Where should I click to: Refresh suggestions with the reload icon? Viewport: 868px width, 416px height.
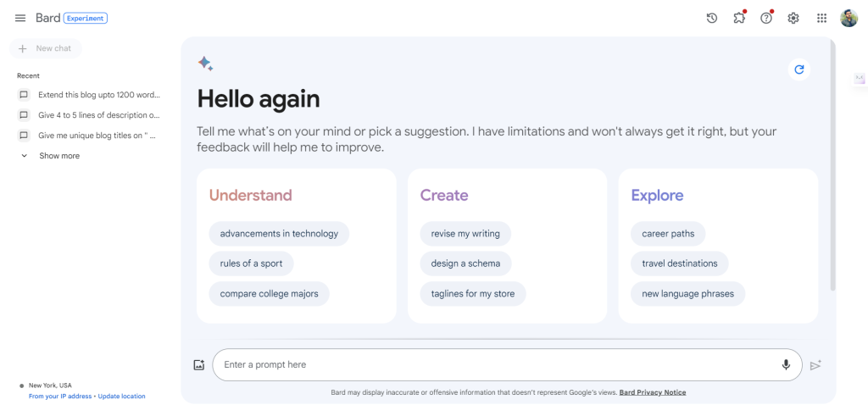pyautogui.click(x=798, y=69)
